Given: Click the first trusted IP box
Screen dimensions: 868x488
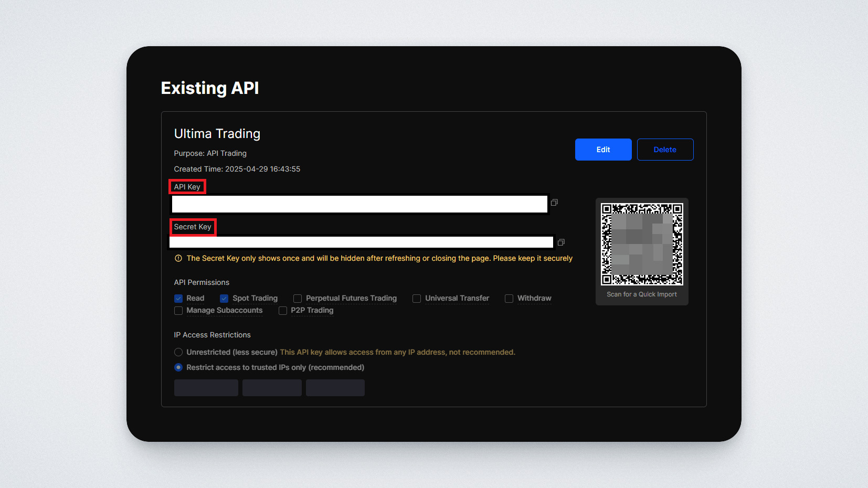Looking at the screenshot, I should point(206,388).
